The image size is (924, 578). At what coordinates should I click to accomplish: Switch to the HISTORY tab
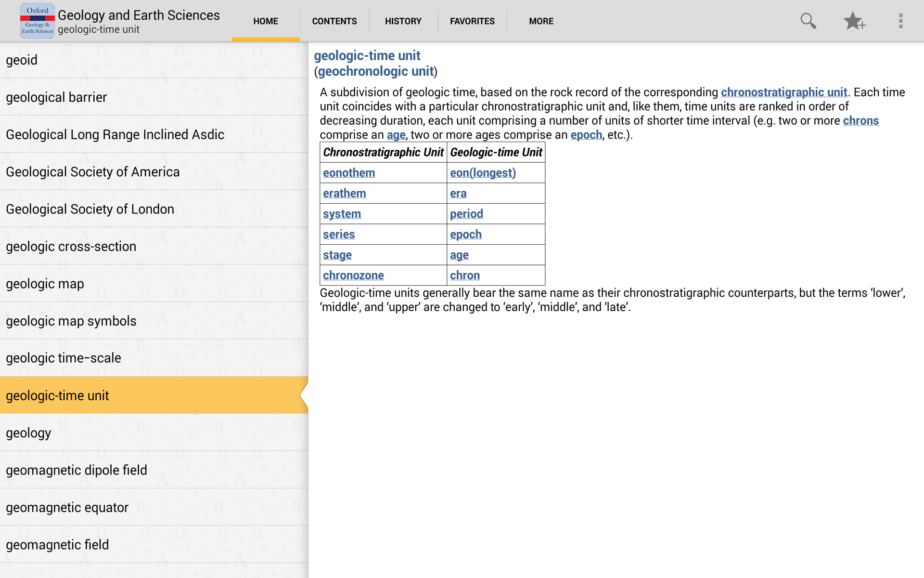click(x=403, y=21)
